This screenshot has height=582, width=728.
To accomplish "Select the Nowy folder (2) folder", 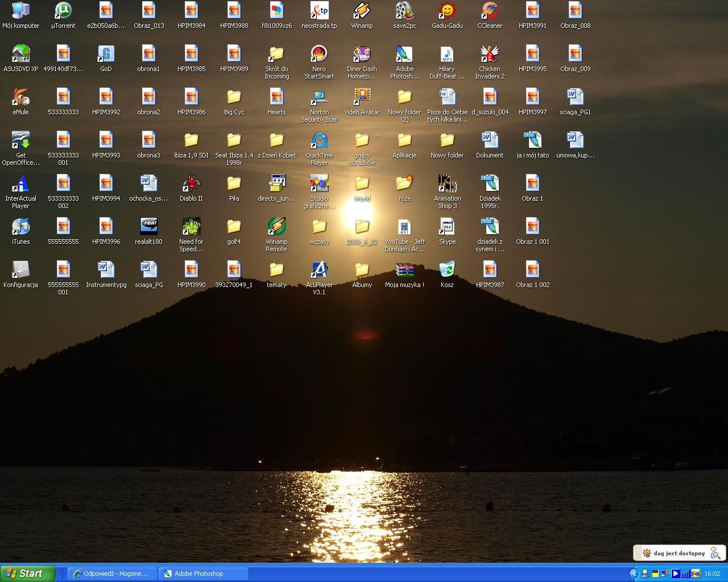I will pos(404,106).
